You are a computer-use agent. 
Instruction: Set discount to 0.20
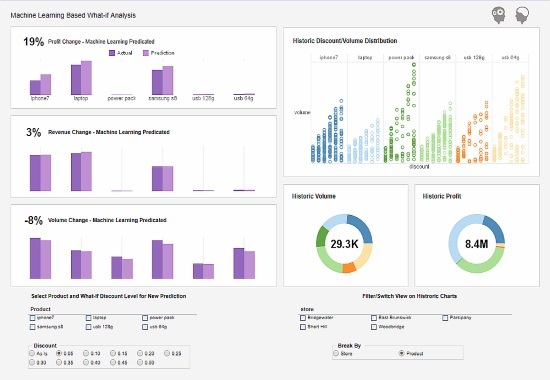point(140,353)
